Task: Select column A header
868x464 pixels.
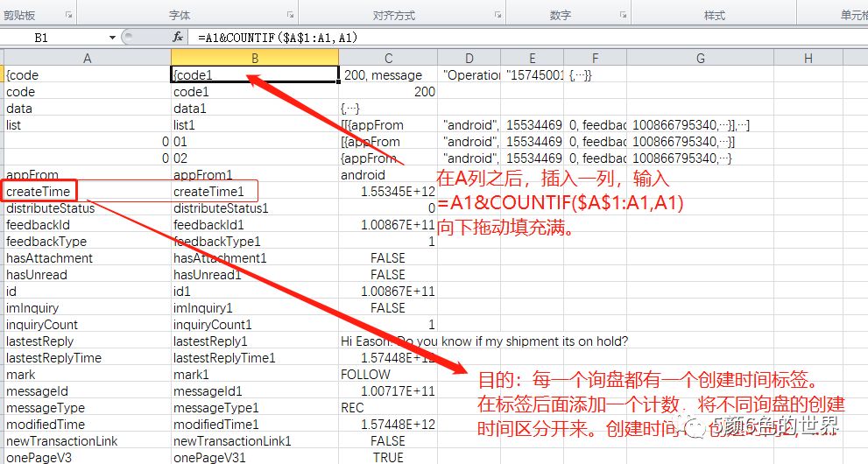Action: tap(88, 58)
